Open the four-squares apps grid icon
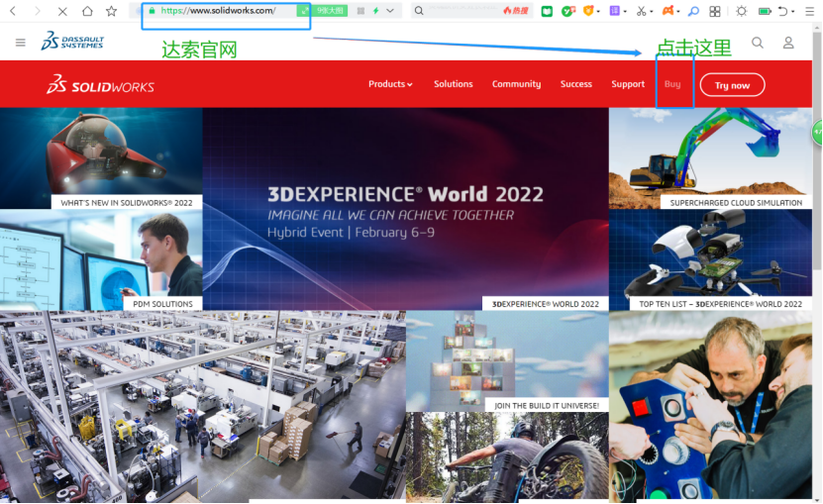The image size is (823, 504). tap(714, 11)
